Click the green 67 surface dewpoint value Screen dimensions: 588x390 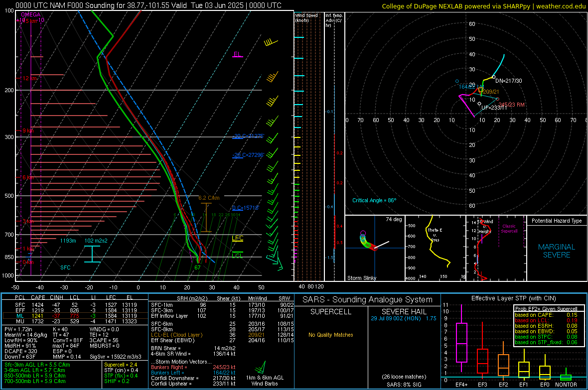coord(197,267)
